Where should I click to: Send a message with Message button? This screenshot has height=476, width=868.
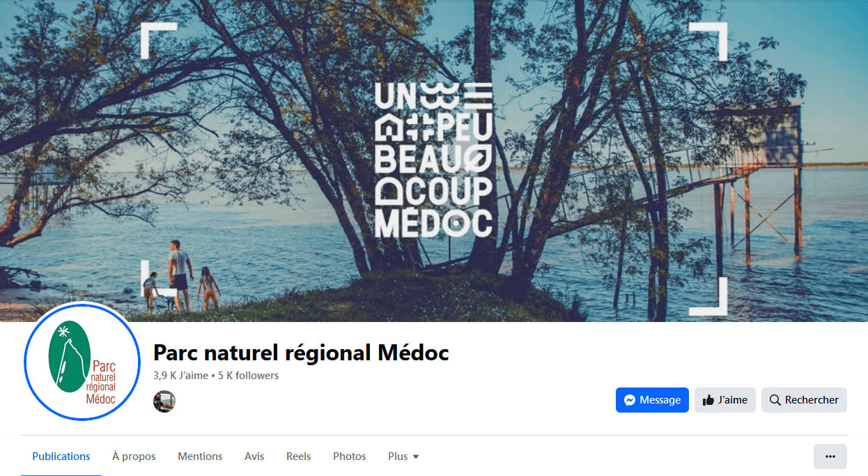pyautogui.click(x=652, y=400)
